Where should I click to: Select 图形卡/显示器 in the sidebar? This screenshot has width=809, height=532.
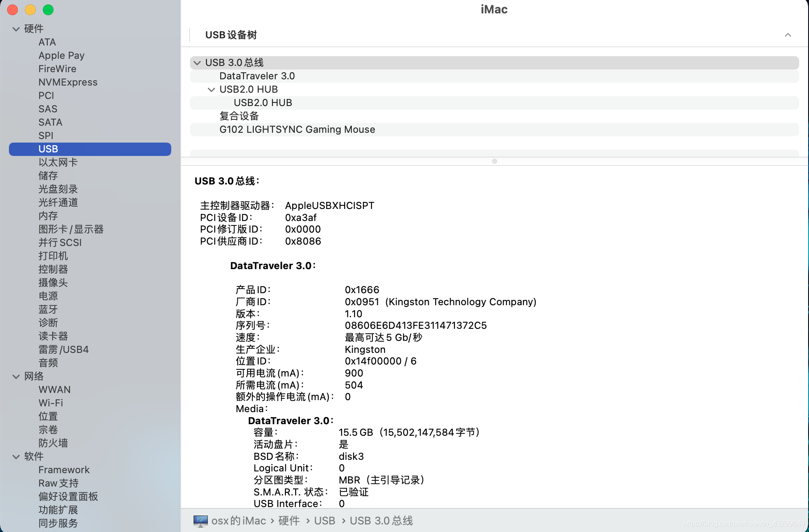click(71, 229)
